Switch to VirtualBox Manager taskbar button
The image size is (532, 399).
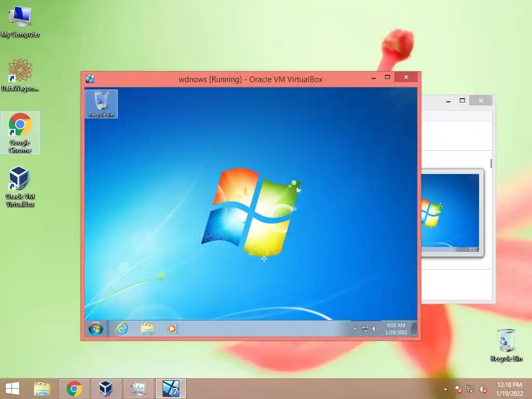(x=105, y=389)
